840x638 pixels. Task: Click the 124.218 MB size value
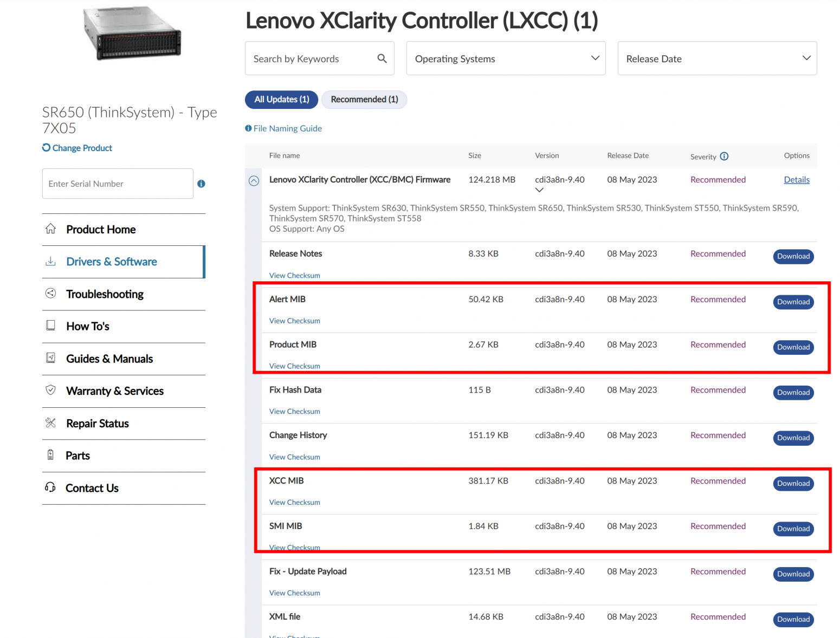coord(492,180)
